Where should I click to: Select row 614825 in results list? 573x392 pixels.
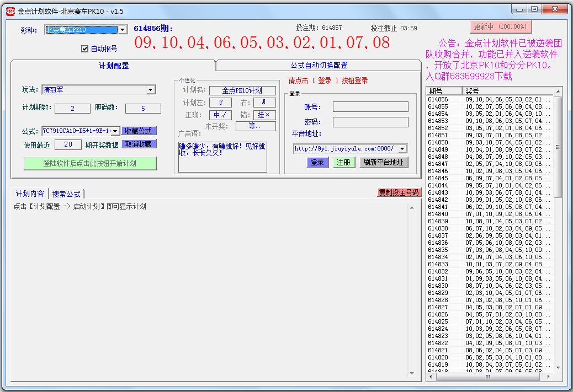[x=490, y=321]
